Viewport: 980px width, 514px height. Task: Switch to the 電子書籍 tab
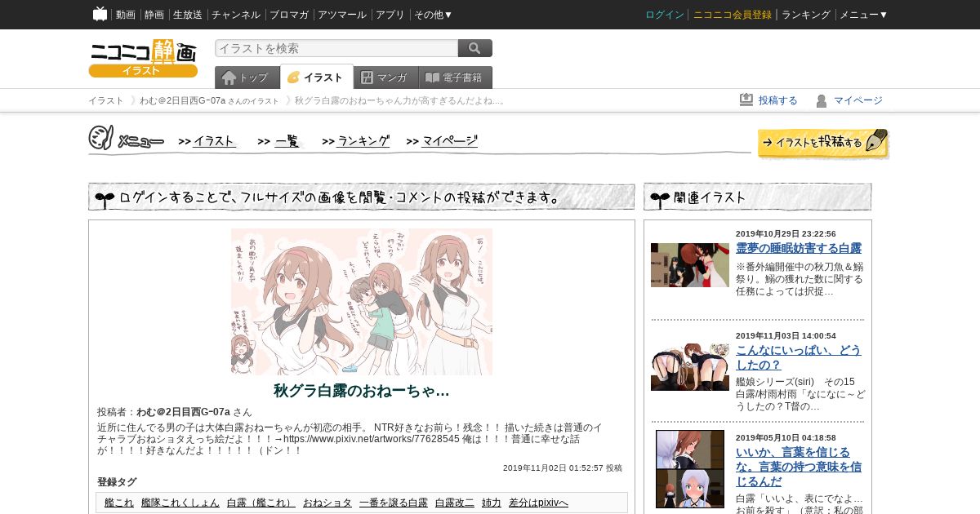[x=456, y=78]
